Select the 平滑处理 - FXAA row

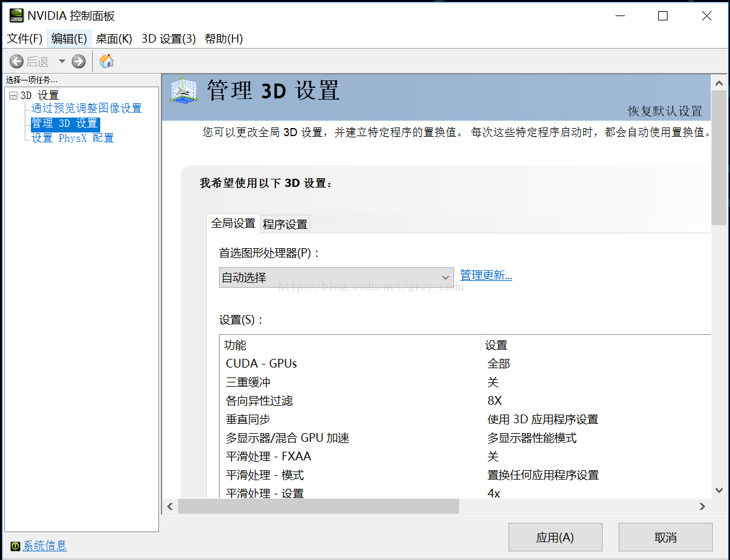[465, 457]
